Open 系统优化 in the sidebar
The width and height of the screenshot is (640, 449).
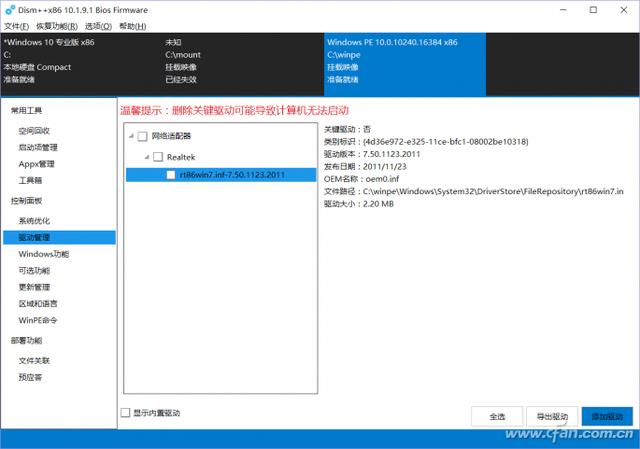coord(34,221)
